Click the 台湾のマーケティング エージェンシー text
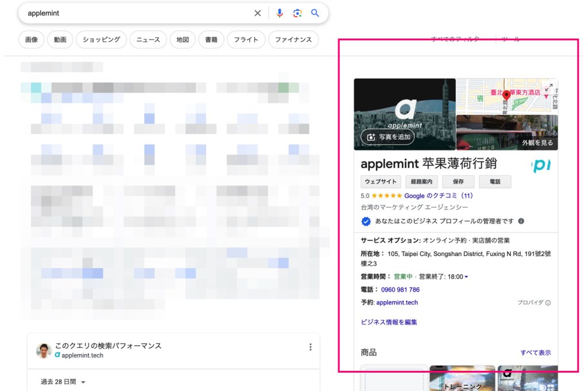The image size is (588, 391). (415, 207)
